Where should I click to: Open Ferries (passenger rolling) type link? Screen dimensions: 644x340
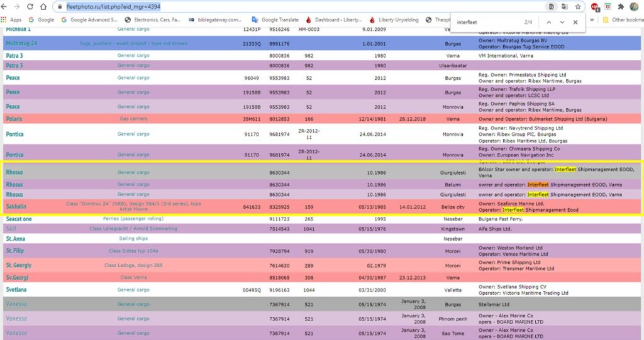click(x=133, y=219)
